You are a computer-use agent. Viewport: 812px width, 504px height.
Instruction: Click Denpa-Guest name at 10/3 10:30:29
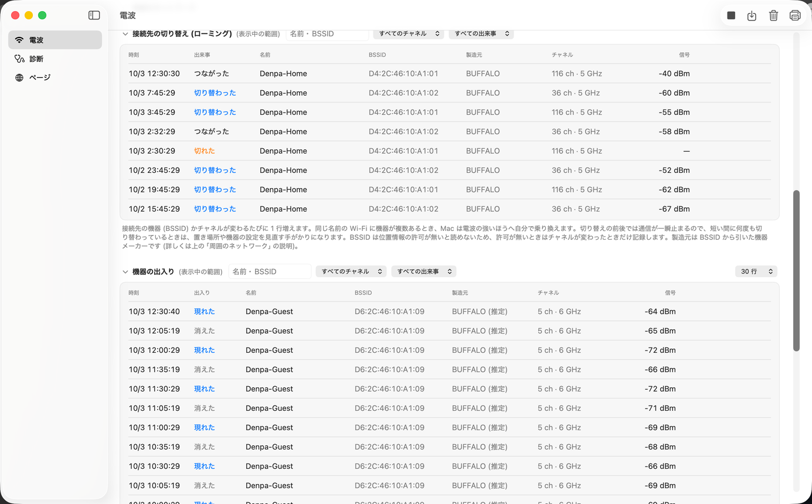coord(269,466)
